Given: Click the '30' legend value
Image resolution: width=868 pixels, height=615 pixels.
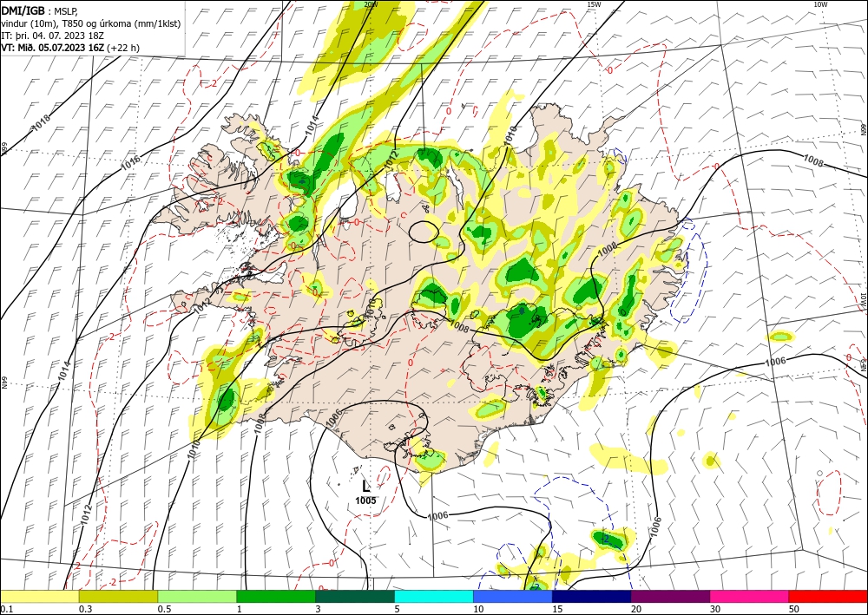Looking at the screenshot, I should point(715,609).
